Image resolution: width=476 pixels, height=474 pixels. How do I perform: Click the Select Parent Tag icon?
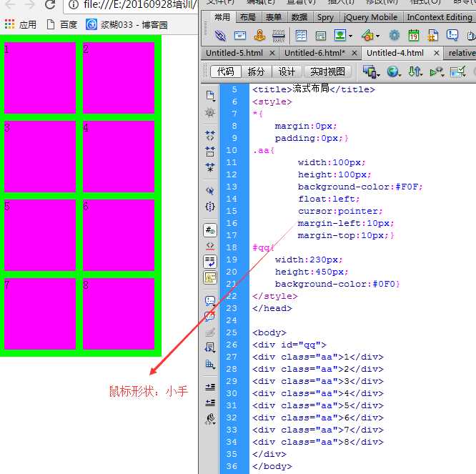pyautogui.click(x=210, y=191)
